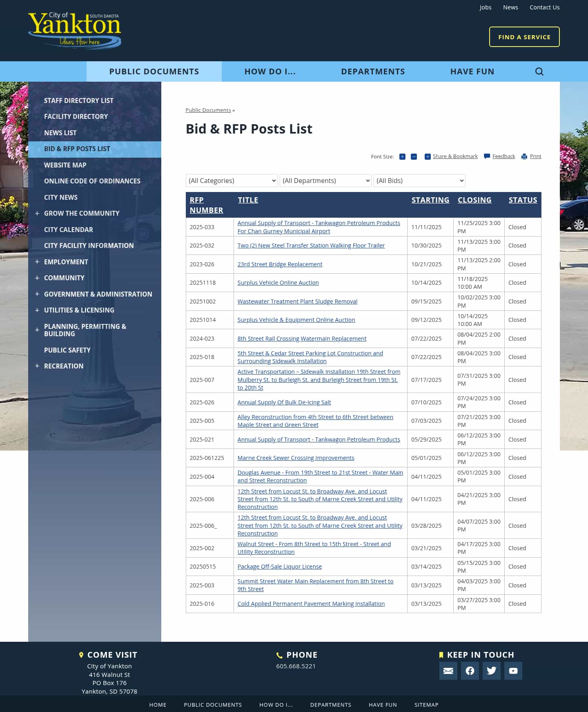Expand the Recreation plus toggle
The height and width of the screenshot is (712, 588).
37,366
